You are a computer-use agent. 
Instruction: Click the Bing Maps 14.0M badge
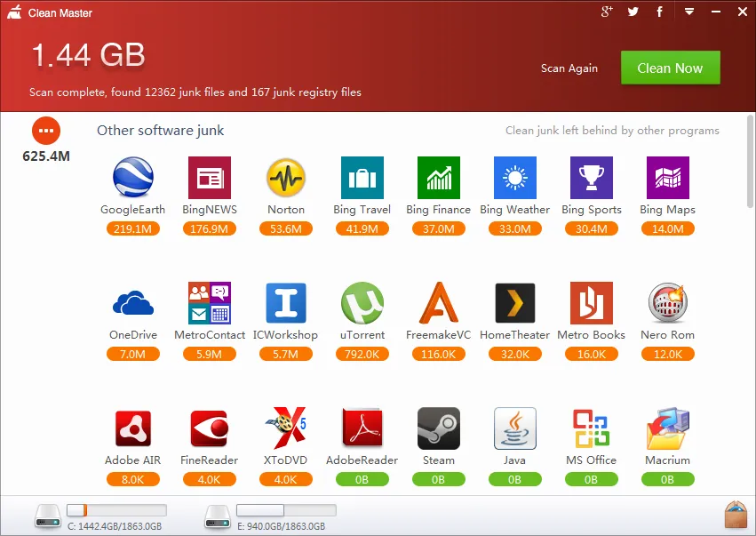tap(668, 228)
